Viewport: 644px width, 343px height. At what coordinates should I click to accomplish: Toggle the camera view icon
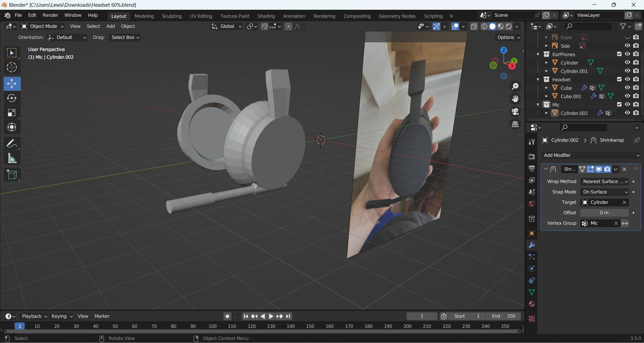[515, 112]
